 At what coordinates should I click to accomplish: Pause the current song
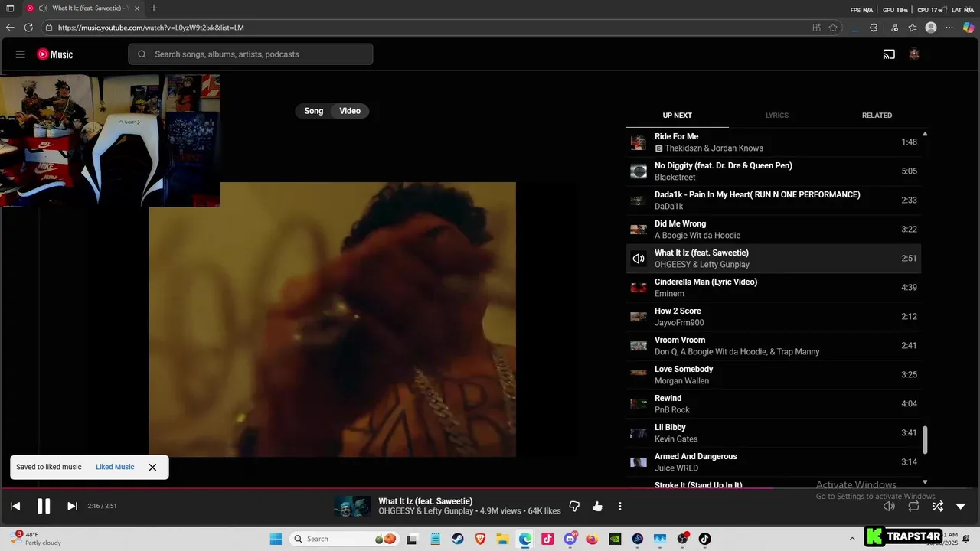(x=44, y=506)
